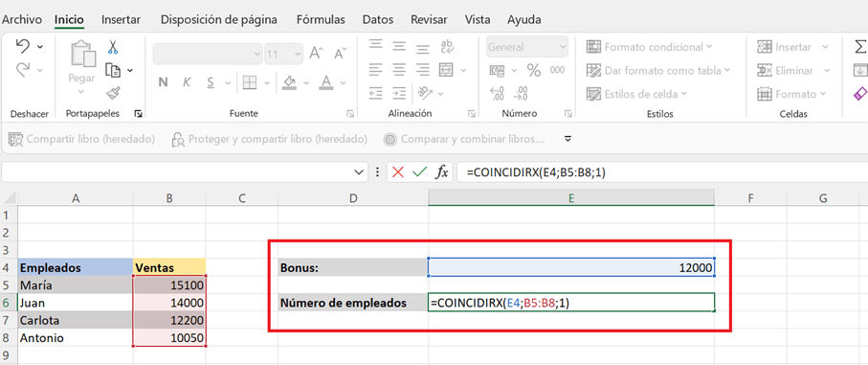Click the AutoSum sigma icon

(860, 47)
